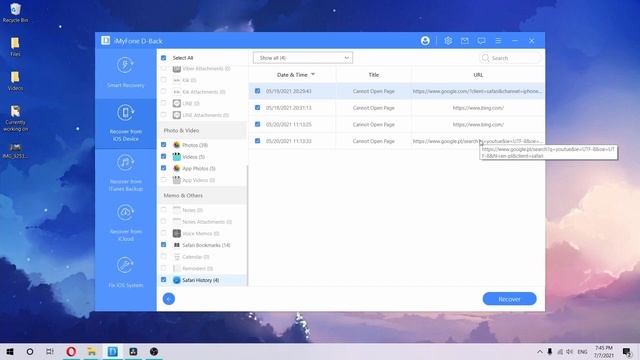640x360 pixels.
Task: Open Recover from iTunes Backup mode
Action: [125, 173]
